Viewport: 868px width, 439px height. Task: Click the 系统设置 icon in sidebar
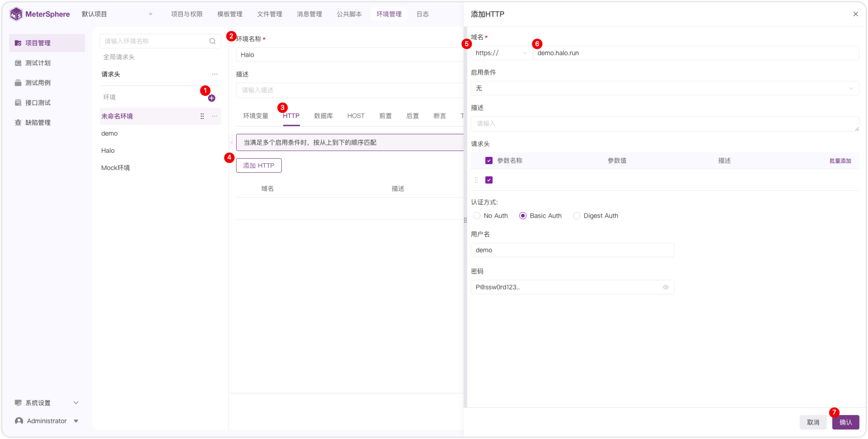pyautogui.click(x=18, y=403)
